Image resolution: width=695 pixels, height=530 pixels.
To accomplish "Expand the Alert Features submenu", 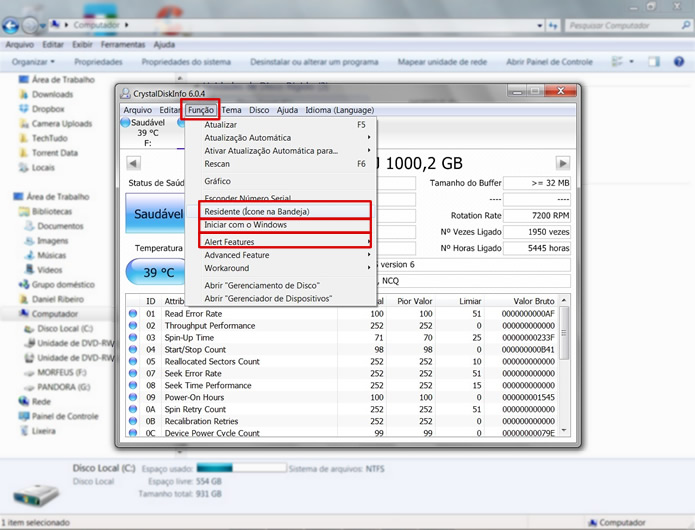I will tap(286, 242).
